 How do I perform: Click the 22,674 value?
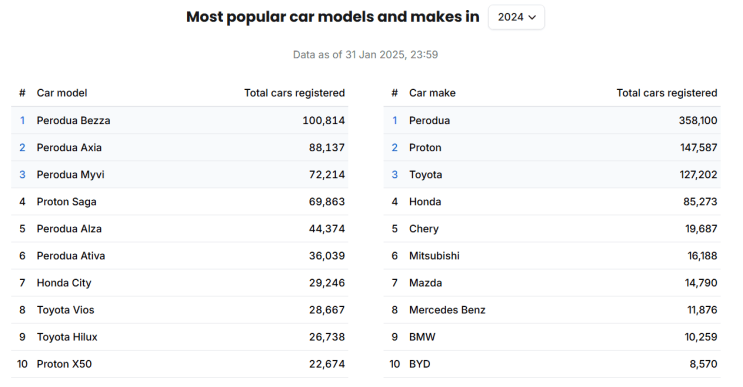(x=327, y=364)
